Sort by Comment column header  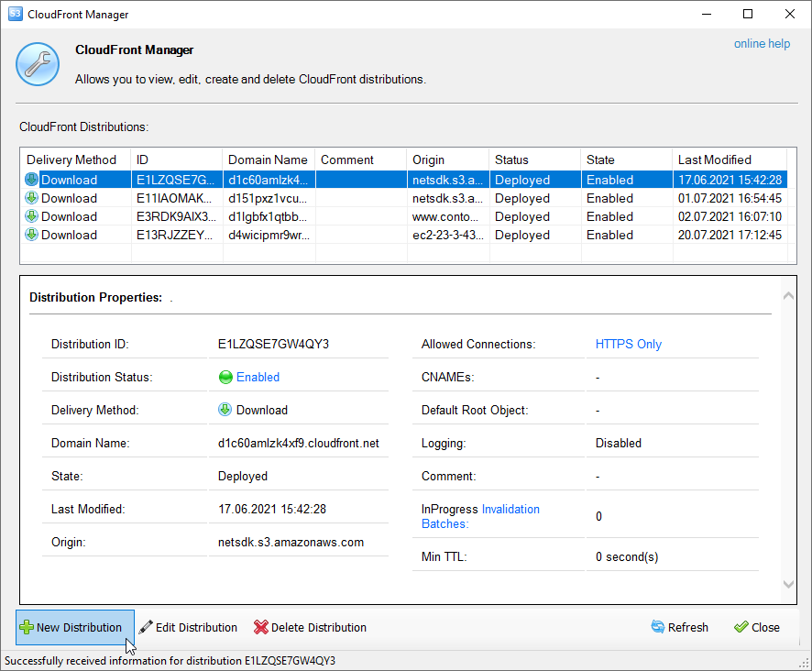pyautogui.click(x=361, y=159)
